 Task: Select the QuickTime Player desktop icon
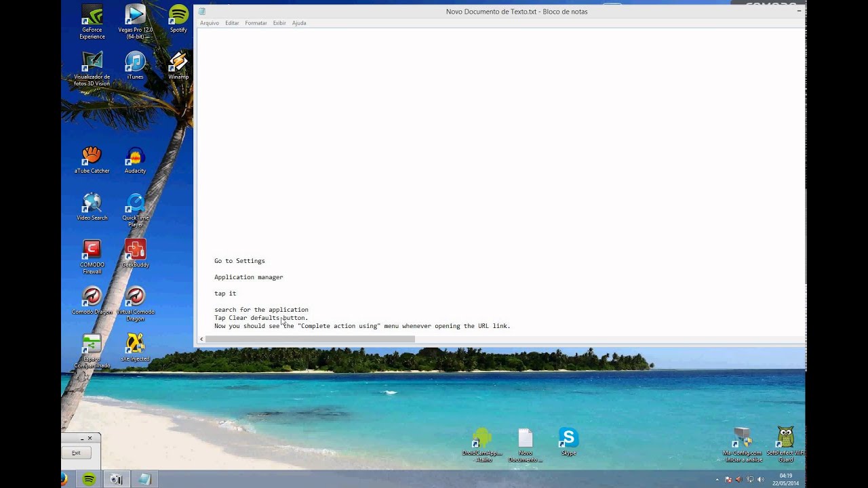pos(135,210)
